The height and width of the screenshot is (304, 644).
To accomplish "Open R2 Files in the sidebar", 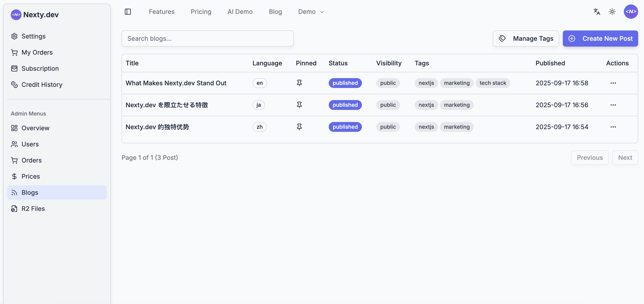I will pyautogui.click(x=33, y=208).
